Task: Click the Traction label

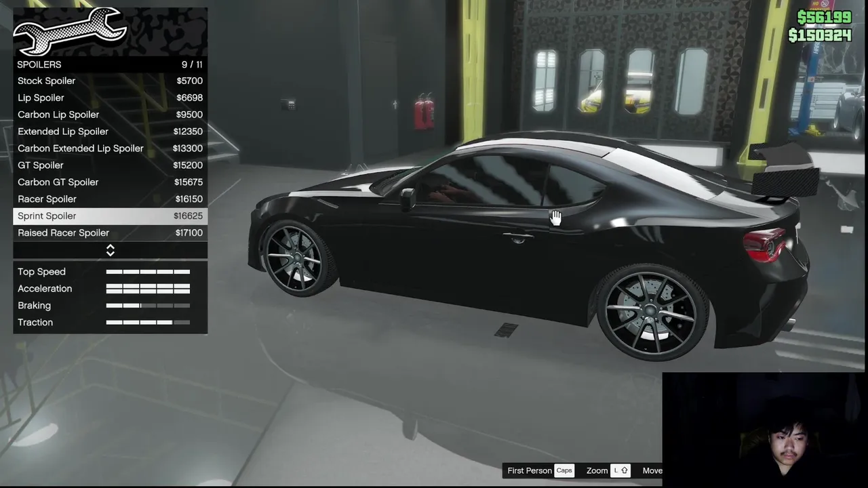Action: coord(35,323)
